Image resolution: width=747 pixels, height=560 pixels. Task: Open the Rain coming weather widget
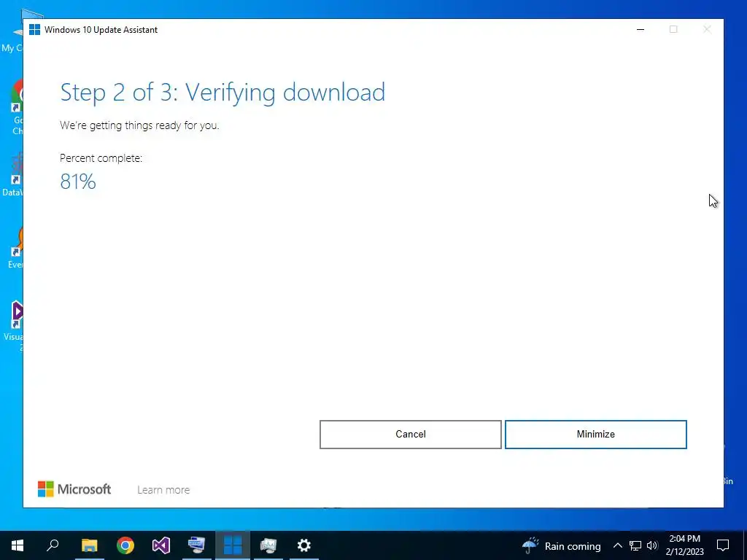tap(561, 545)
